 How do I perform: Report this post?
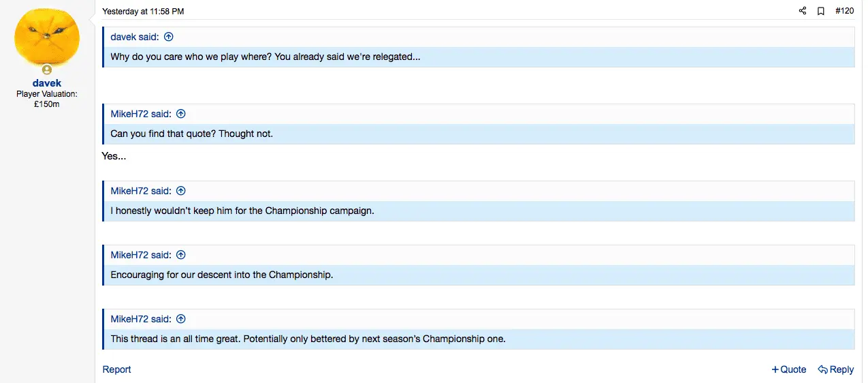(116, 369)
